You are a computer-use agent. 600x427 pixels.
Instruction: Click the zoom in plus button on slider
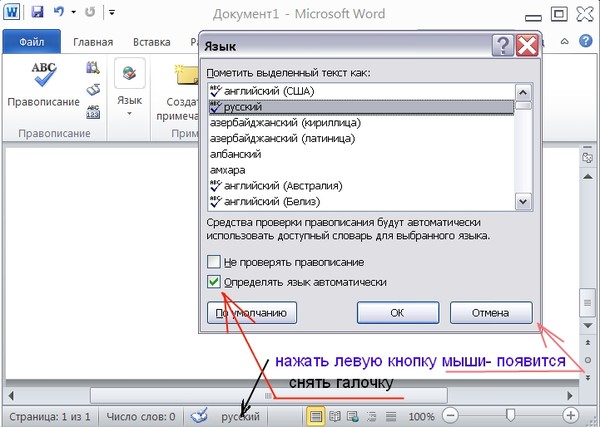[x=571, y=415]
